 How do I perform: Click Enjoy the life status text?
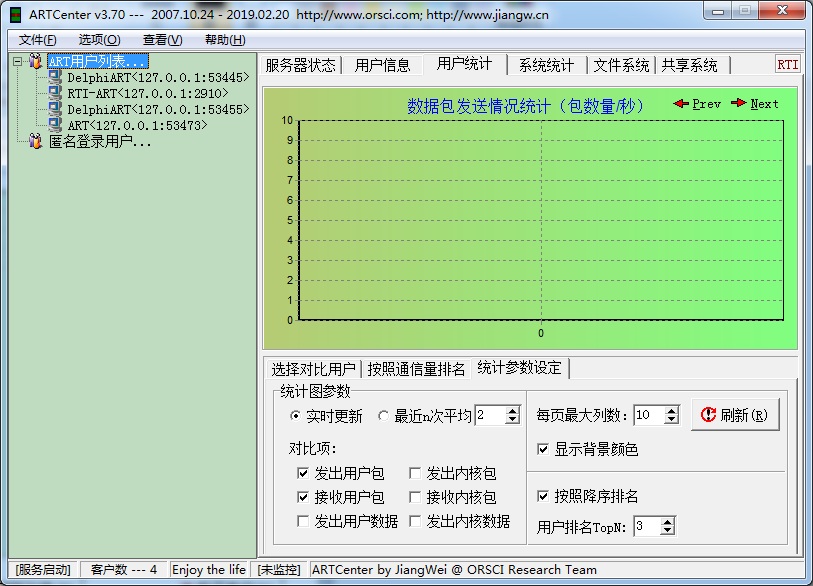point(209,569)
